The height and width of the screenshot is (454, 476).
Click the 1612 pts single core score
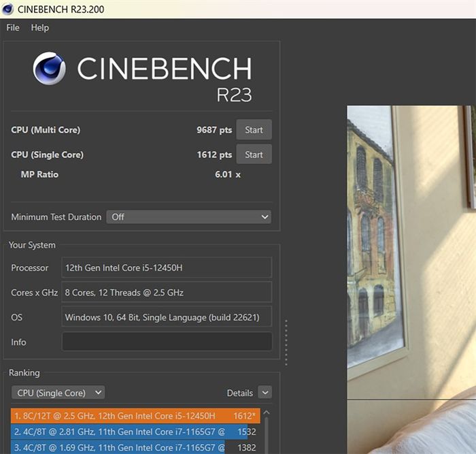214,155
